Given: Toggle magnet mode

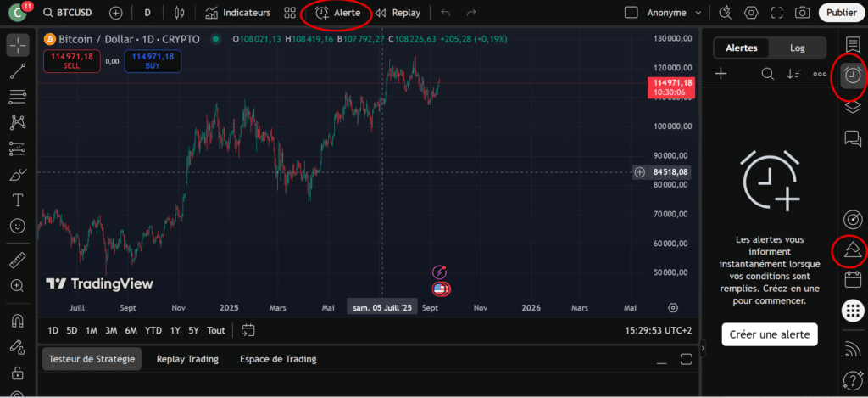Looking at the screenshot, I should (18, 321).
